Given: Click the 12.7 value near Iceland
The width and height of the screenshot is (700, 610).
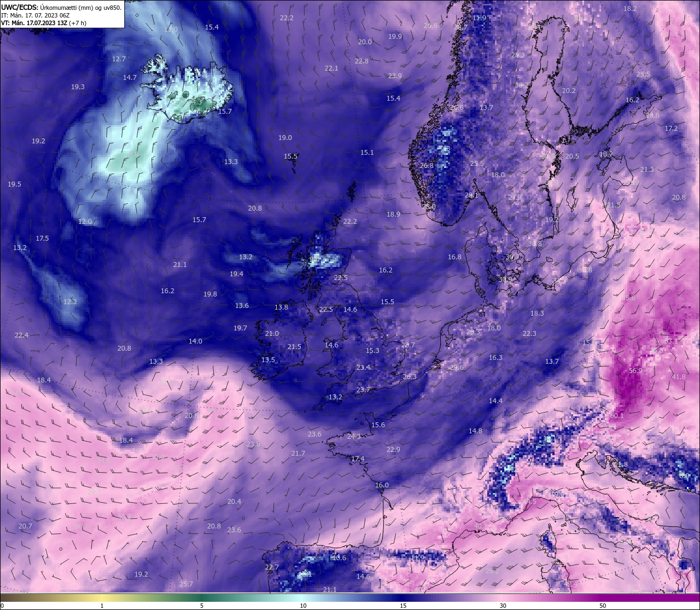Looking at the screenshot, I should tap(119, 59).
